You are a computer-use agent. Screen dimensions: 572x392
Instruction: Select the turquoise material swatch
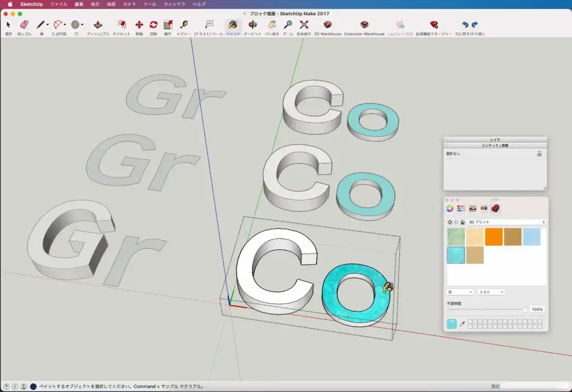(456, 255)
